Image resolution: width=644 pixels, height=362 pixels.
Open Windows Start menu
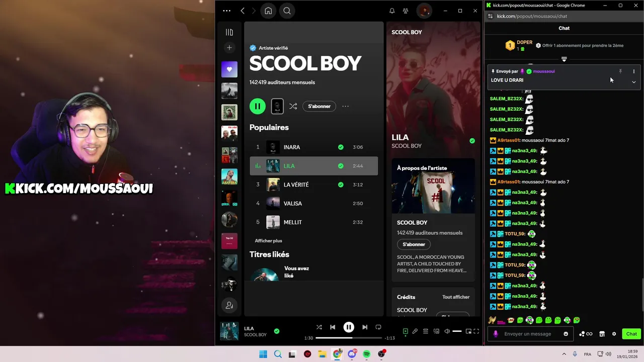263,354
